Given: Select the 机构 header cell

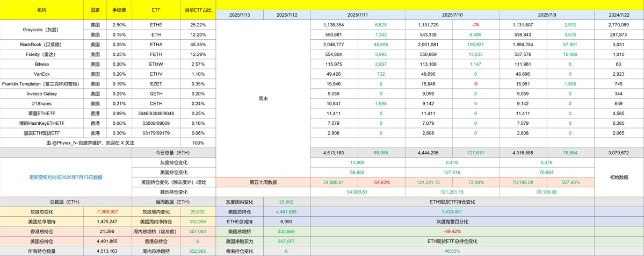Looking at the screenshot, I should coord(41,10).
